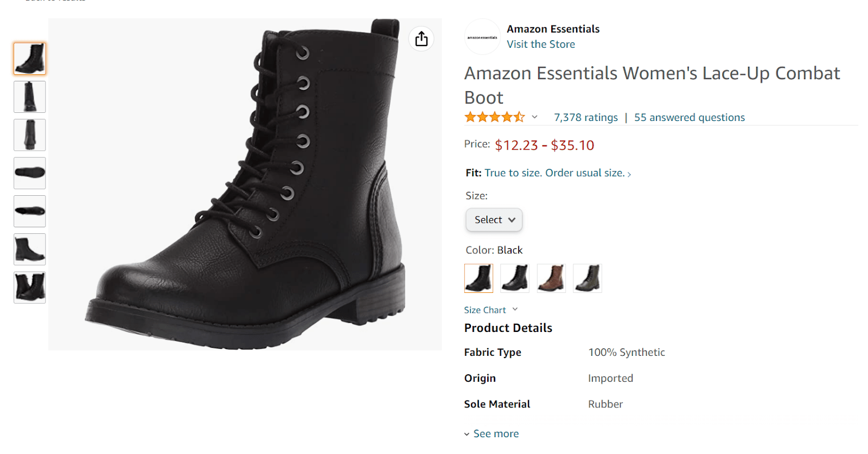Show the front-view boot thumbnail

coord(30,97)
